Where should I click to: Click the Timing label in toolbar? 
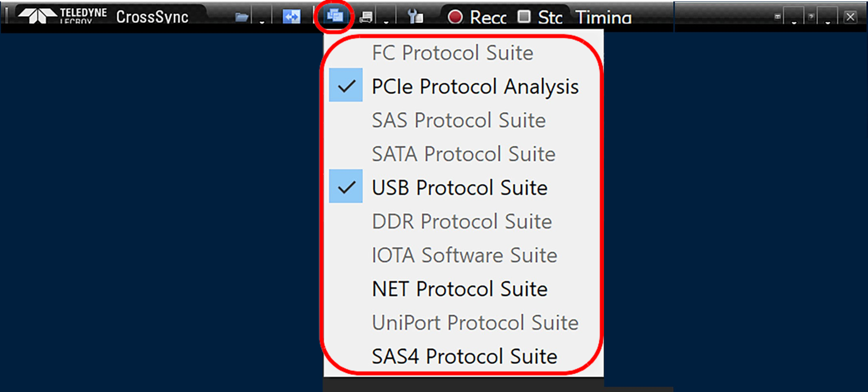(x=603, y=18)
